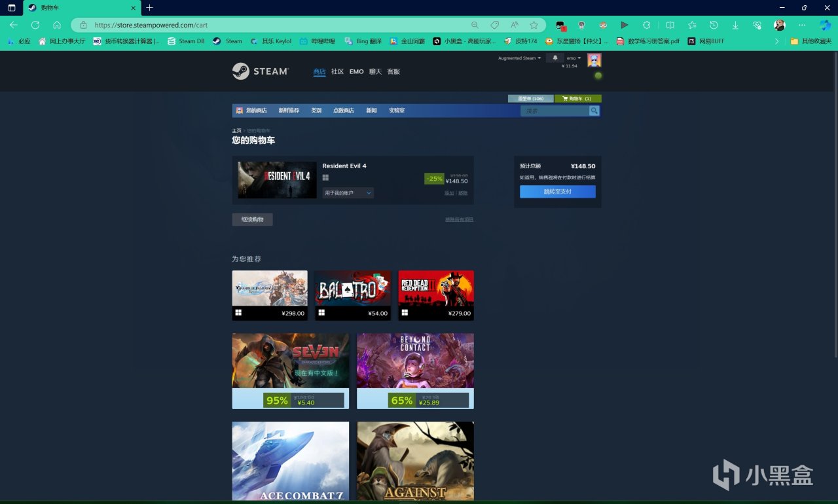Open the Balatro recommendation card

(352, 295)
